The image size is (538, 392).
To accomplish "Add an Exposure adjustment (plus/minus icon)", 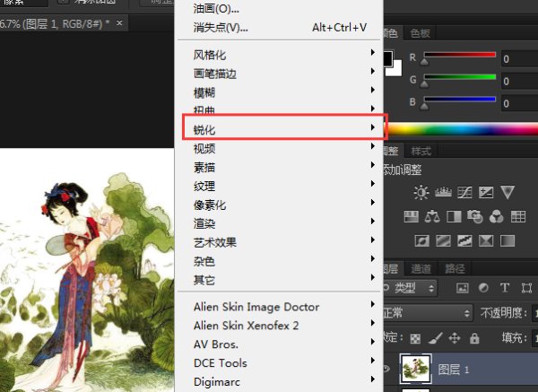I will (x=486, y=193).
